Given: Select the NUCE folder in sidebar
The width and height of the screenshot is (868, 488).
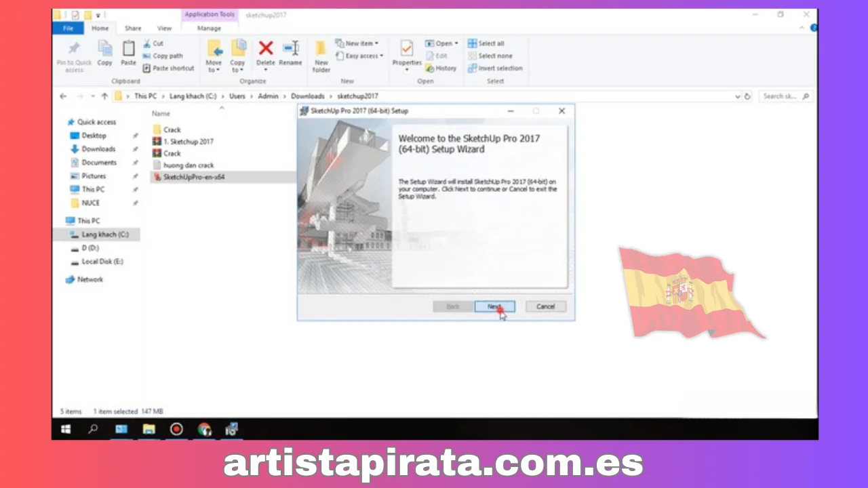Looking at the screenshot, I should point(90,203).
